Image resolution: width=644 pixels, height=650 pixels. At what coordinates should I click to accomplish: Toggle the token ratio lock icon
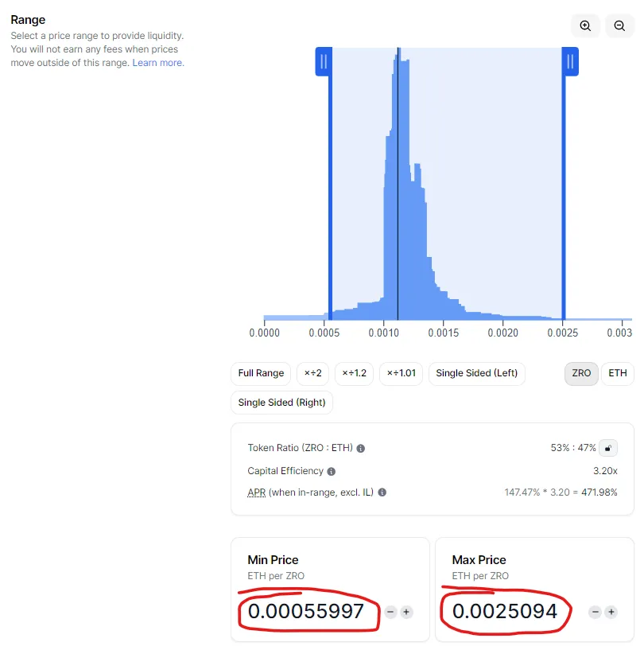pyautogui.click(x=608, y=449)
